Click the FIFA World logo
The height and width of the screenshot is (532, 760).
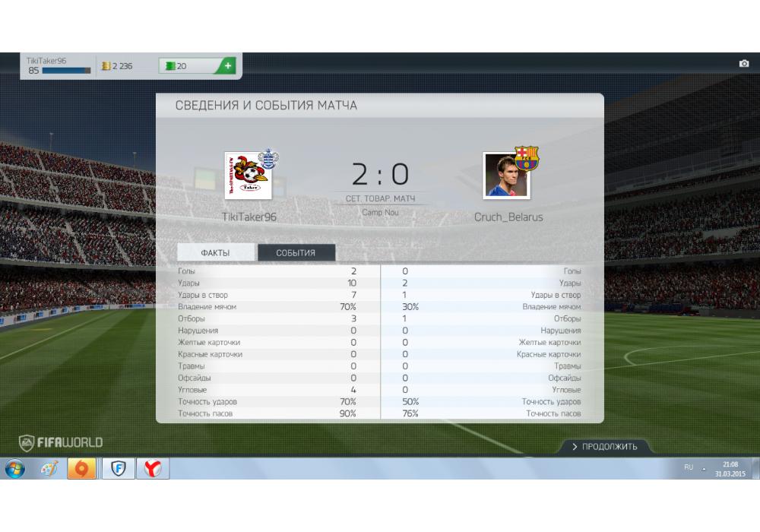tap(61, 442)
